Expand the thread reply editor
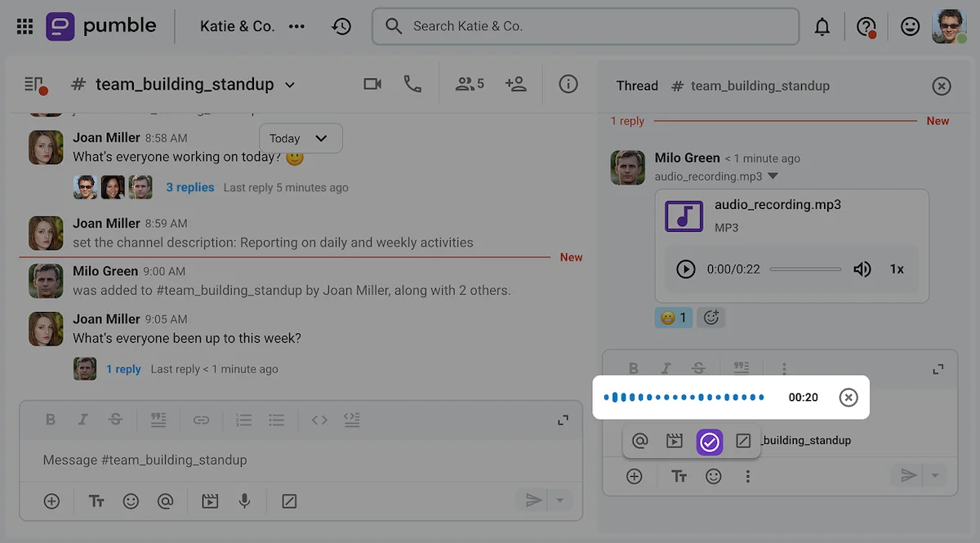This screenshot has width=980, height=543. 938,370
